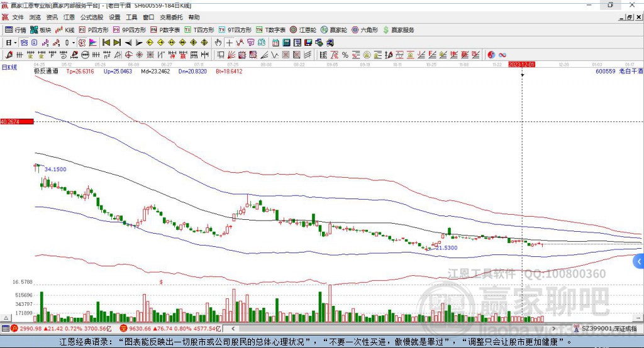Jump to last bar with green skip-forward icon

117,43
